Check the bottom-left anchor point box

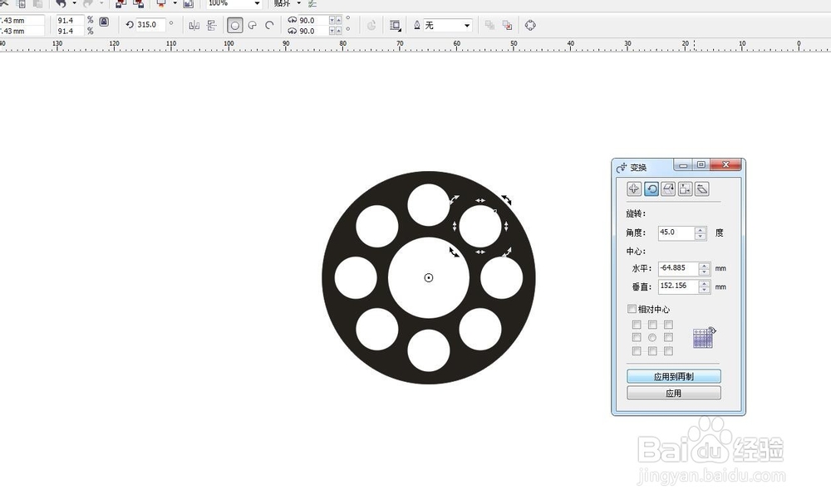(x=637, y=351)
